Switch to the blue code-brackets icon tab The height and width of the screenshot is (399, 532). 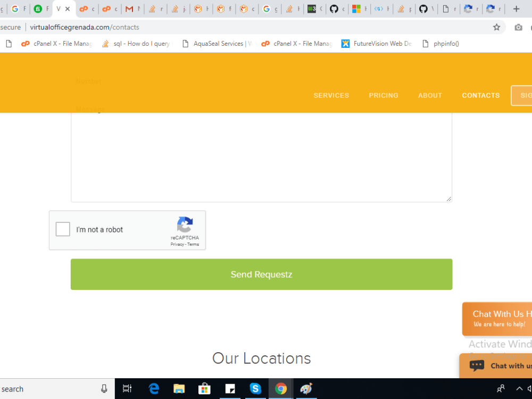379,9
